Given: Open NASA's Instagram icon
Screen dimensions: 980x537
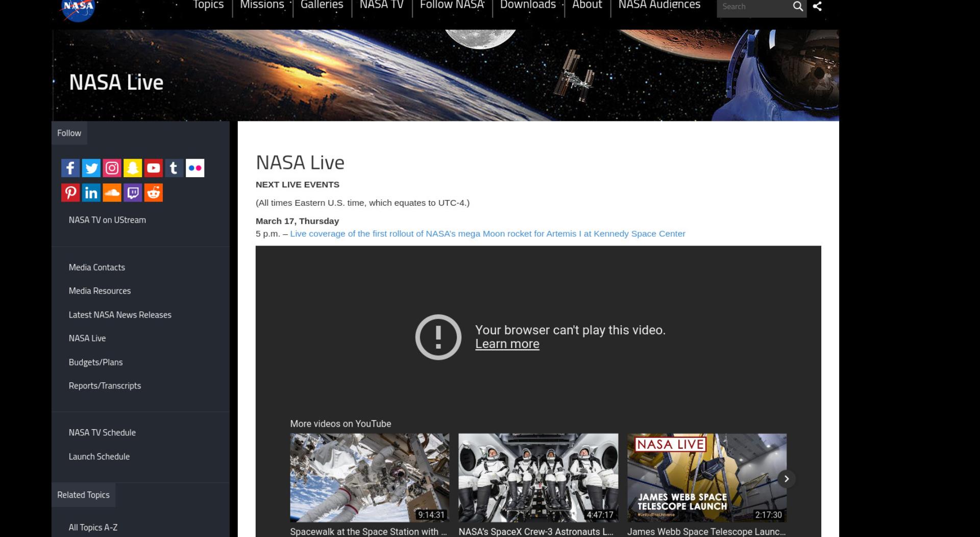Looking at the screenshot, I should (x=112, y=168).
